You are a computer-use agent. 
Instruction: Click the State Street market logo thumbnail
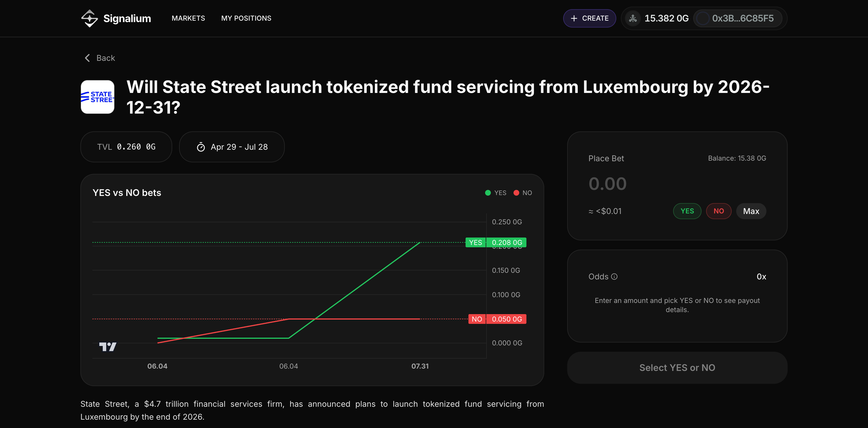point(97,97)
